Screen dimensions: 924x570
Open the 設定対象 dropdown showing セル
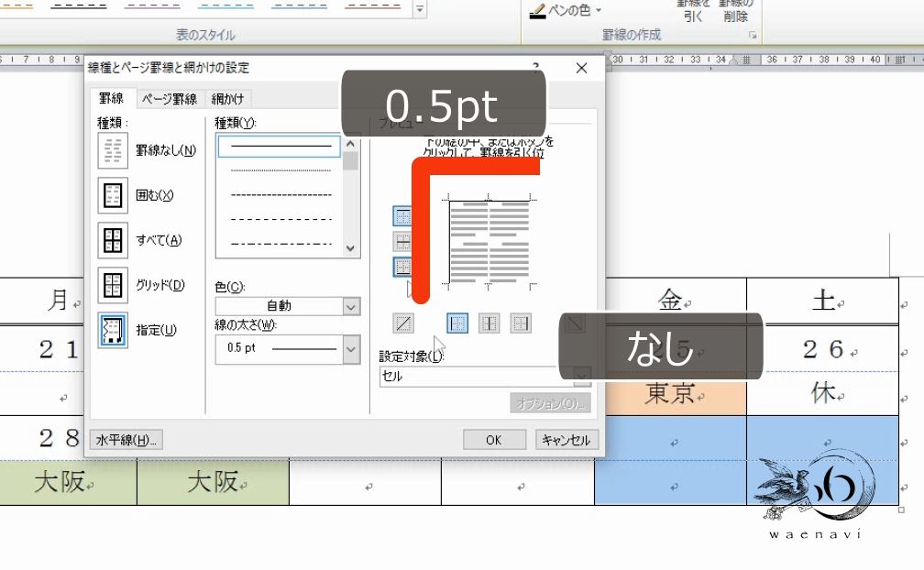click(579, 377)
